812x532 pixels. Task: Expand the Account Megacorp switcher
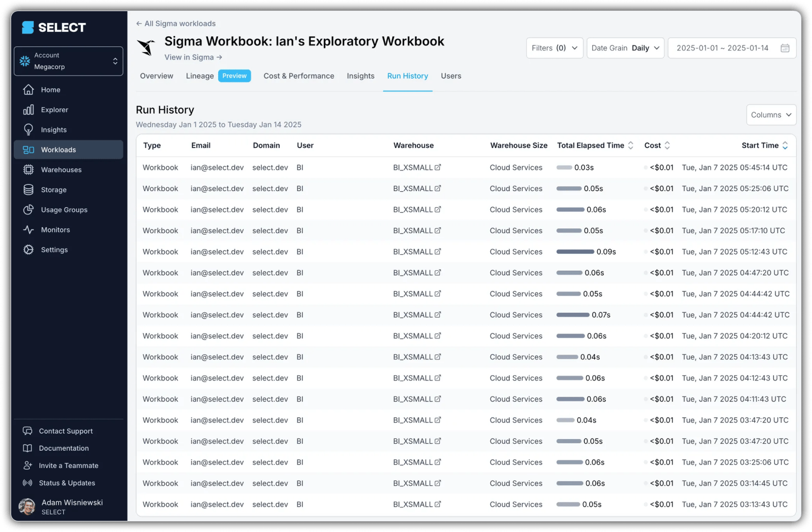click(x=68, y=61)
